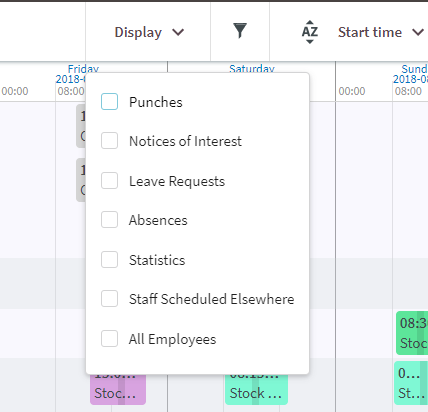The image size is (428, 412).
Task: Expand the Start time sort dropdown
Action: click(x=381, y=32)
